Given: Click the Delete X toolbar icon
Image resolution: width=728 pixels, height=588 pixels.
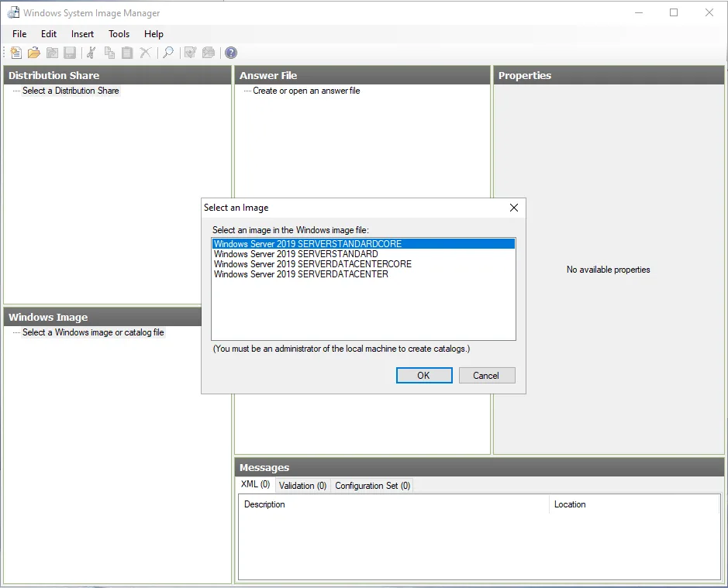Looking at the screenshot, I should pyautogui.click(x=145, y=53).
